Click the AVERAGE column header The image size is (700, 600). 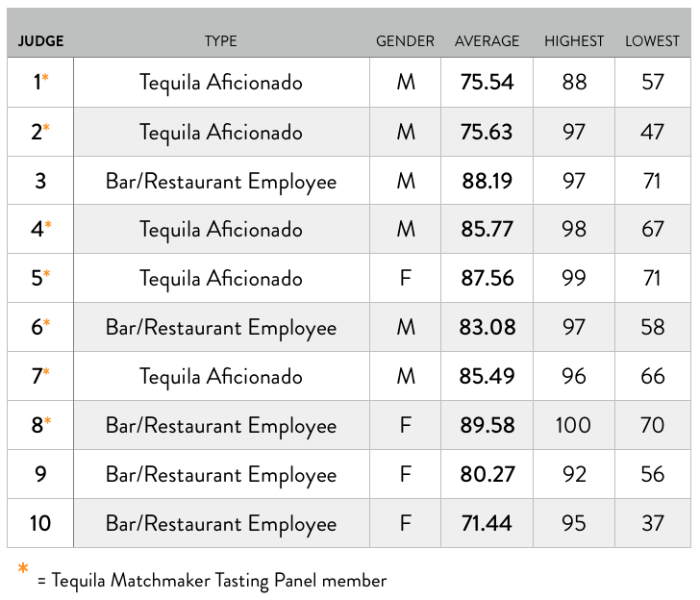click(x=487, y=41)
